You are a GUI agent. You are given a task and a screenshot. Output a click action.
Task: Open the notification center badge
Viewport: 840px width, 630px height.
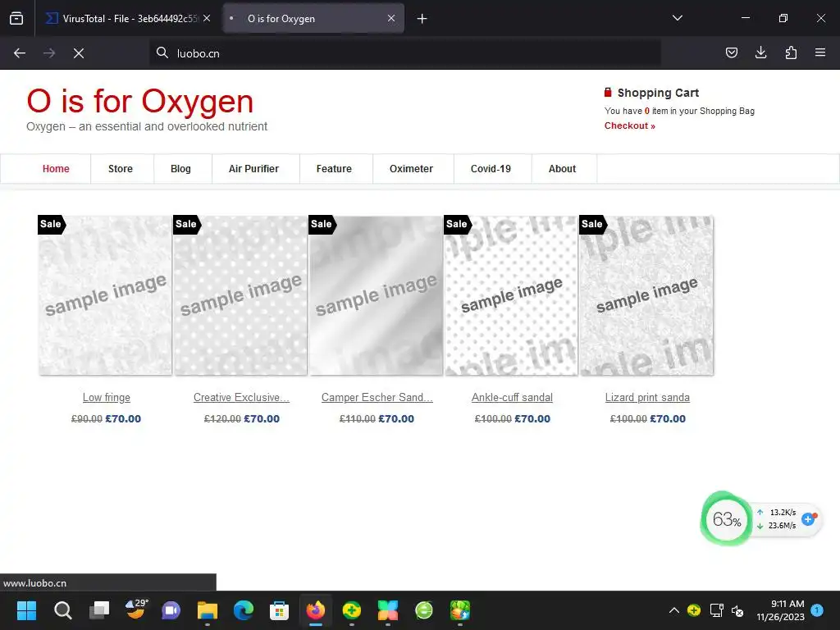click(817, 609)
